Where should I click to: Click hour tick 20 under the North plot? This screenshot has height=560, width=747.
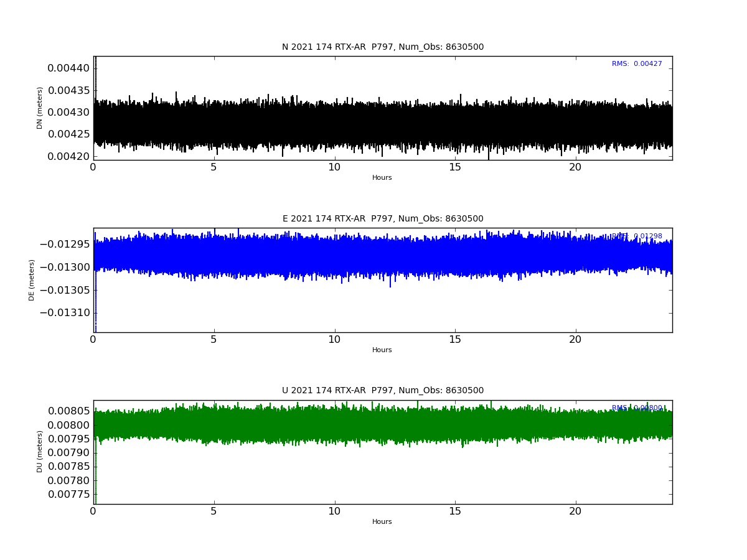(x=576, y=167)
